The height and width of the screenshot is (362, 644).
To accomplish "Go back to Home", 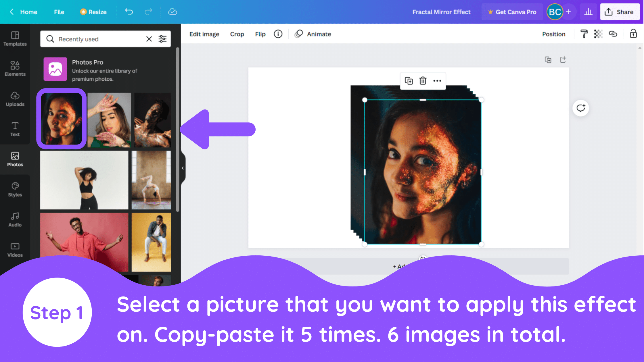I will (24, 12).
